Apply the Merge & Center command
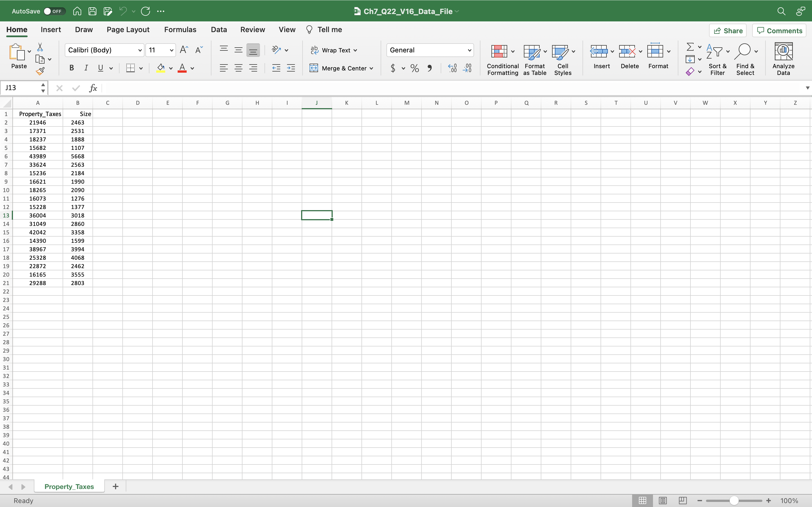The width and height of the screenshot is (812, 507). pos(341,68)
